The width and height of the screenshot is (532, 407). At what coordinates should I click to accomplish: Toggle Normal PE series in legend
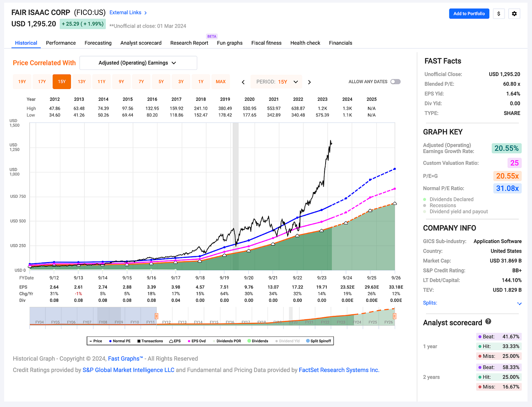click(120, 341)
